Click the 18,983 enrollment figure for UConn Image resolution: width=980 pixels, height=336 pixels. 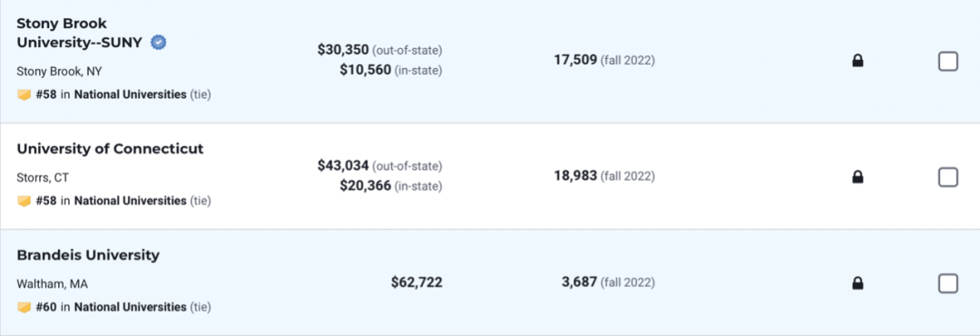575,176
